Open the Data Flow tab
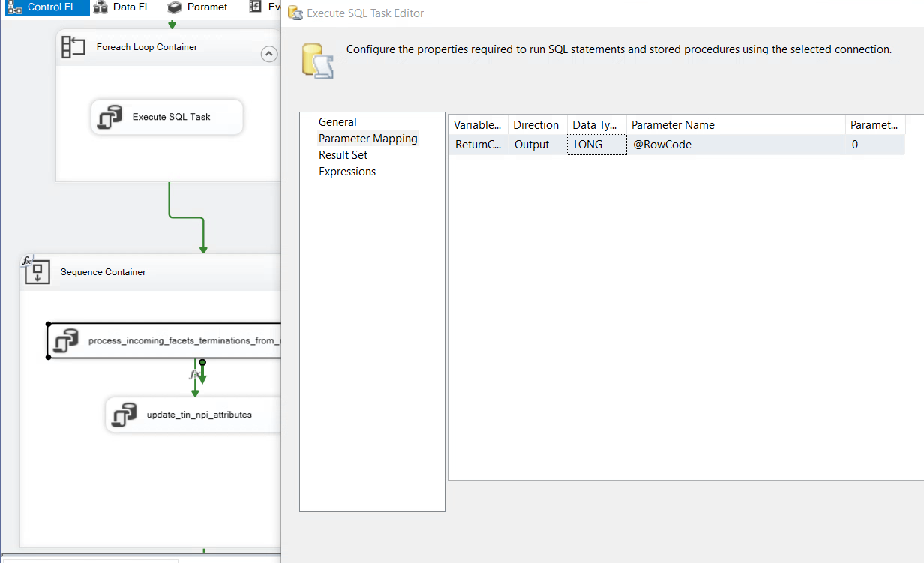924x563 pixels. (x=125, y=7)
